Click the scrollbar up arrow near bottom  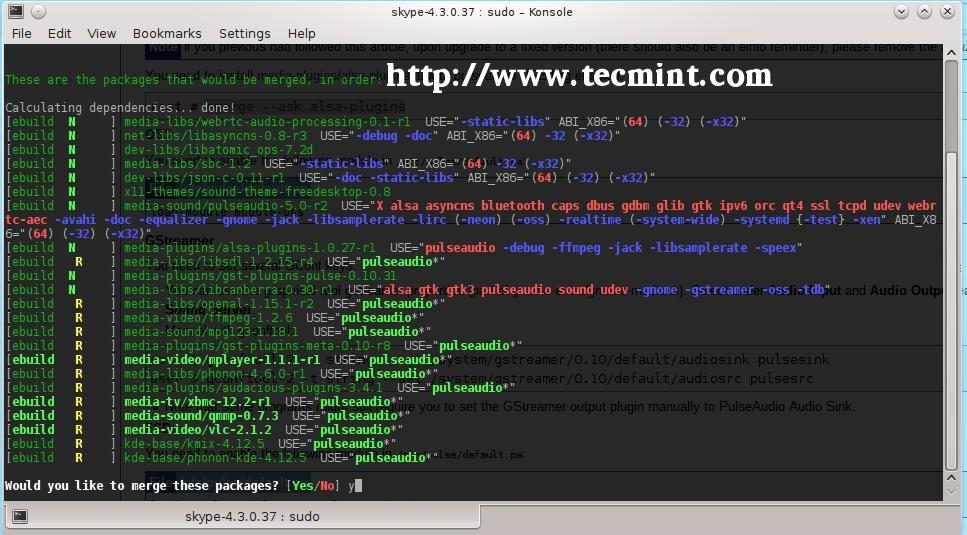tap(952, 478)
